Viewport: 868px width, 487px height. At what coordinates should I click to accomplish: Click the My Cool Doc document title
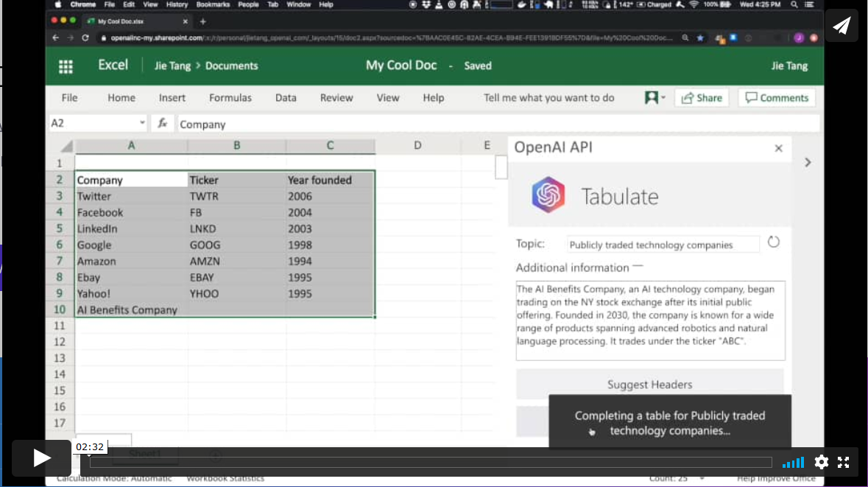[401, 66]
